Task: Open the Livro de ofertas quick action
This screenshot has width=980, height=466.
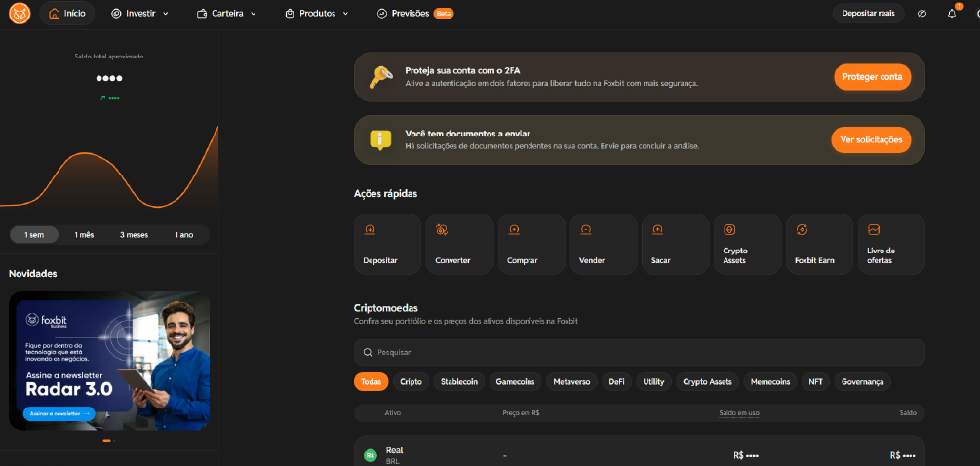Action: tap(891, 245)
